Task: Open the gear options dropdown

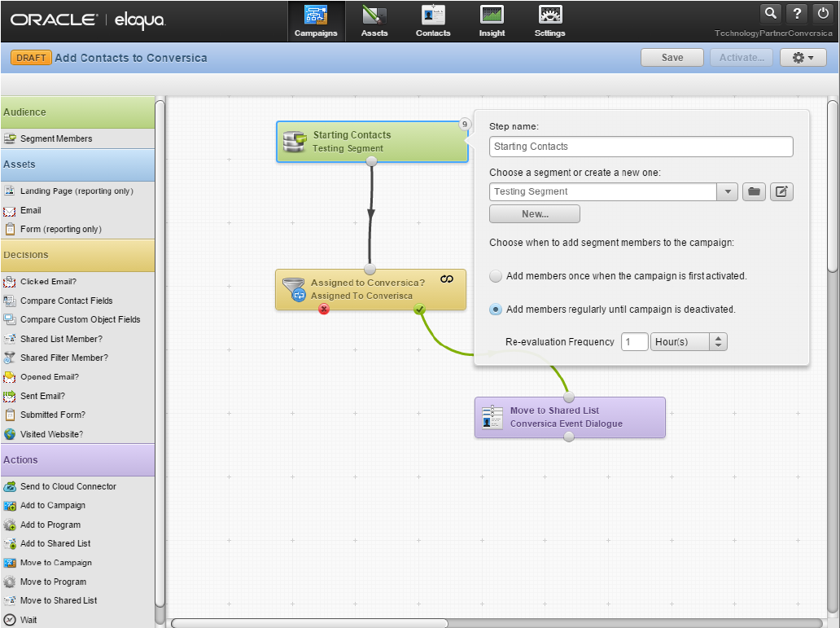Action: pyautogui.click(x=803, y=57)
